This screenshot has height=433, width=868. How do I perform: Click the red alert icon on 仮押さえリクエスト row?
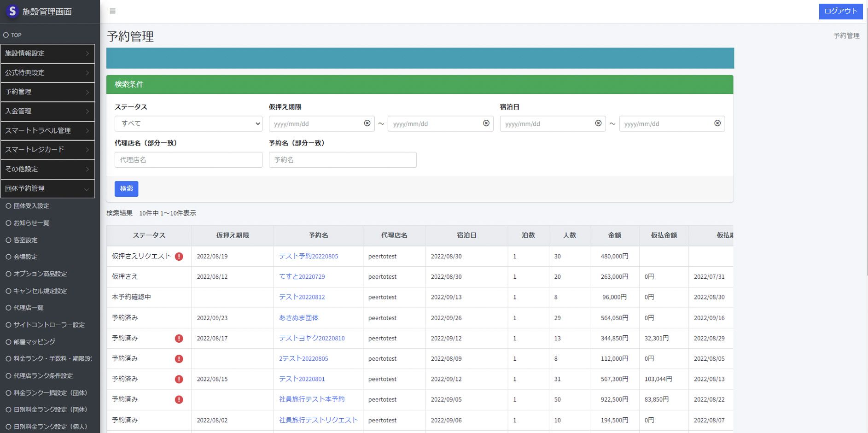(x=179, y=257)
